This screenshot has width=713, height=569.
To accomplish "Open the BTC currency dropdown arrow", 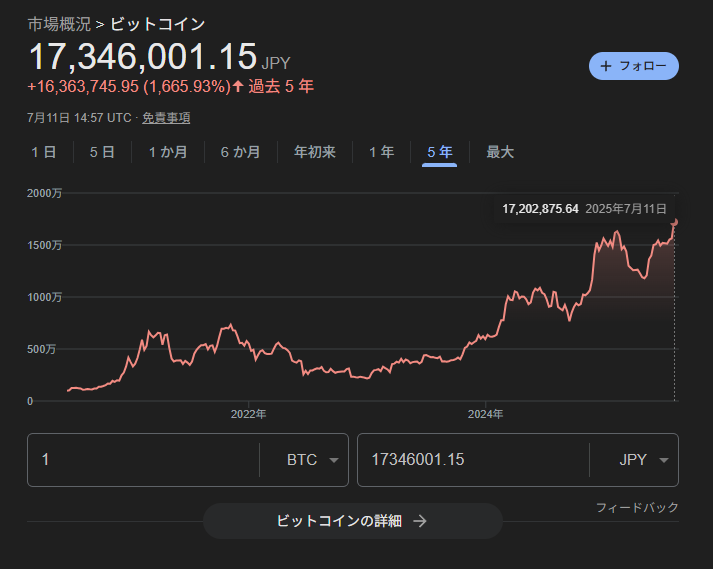I will click(x=334, y=460).
